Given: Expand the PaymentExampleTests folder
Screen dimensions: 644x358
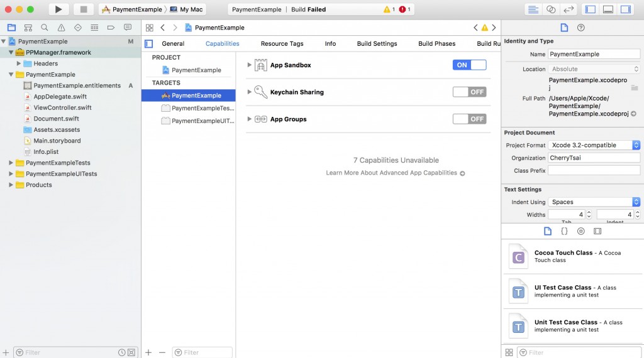Looking at the screenshot, I should coord(11,163).
